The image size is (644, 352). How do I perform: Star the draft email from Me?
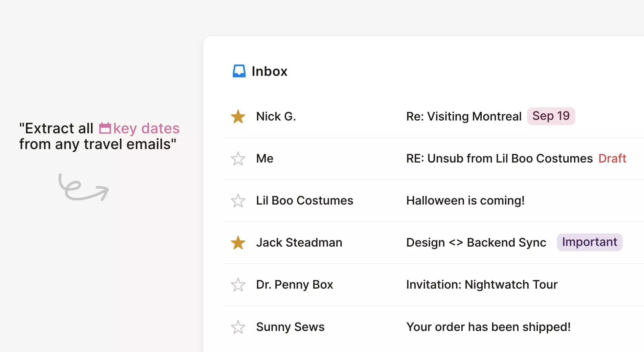(x=238, y=159)
